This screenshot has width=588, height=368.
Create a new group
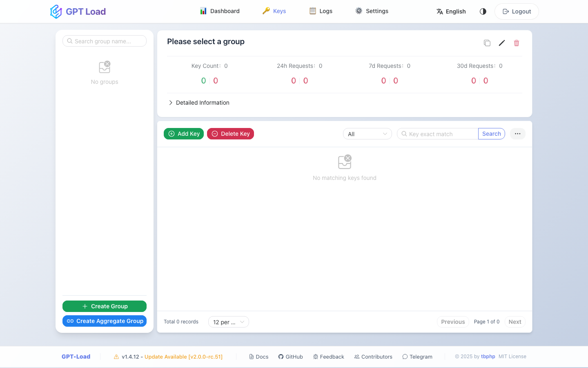coord(105,306)
